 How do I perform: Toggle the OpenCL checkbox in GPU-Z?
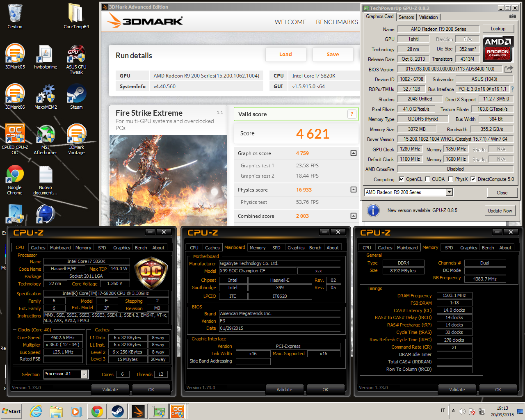coord(402,179)
